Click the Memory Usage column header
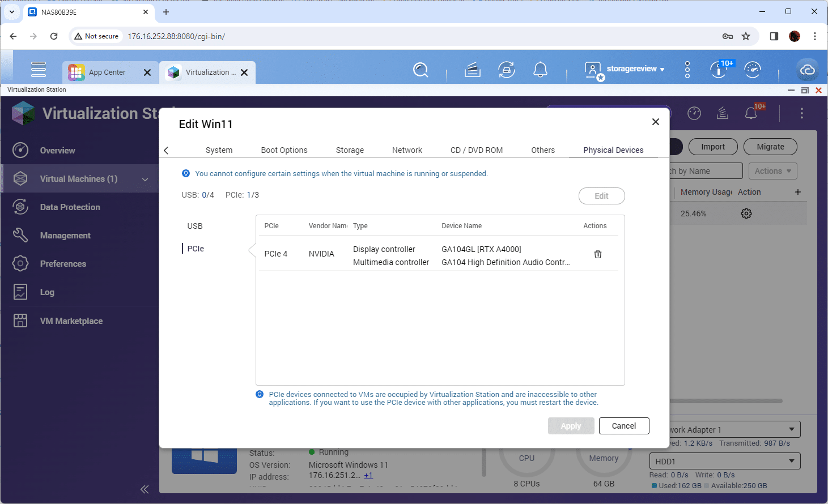The height and width of the screenshot is (504, 828). (706, 192)
